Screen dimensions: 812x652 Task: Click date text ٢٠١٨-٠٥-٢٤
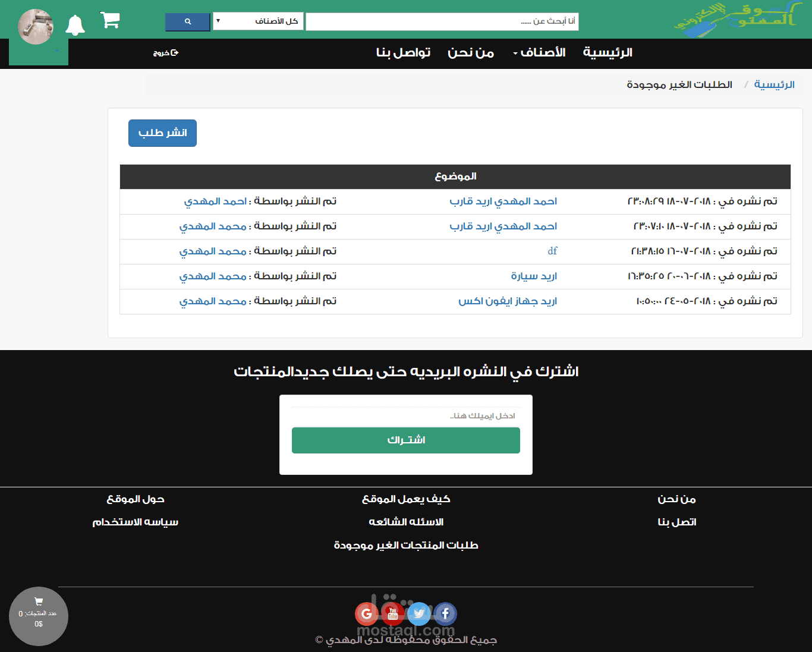(x=688, y=301)
